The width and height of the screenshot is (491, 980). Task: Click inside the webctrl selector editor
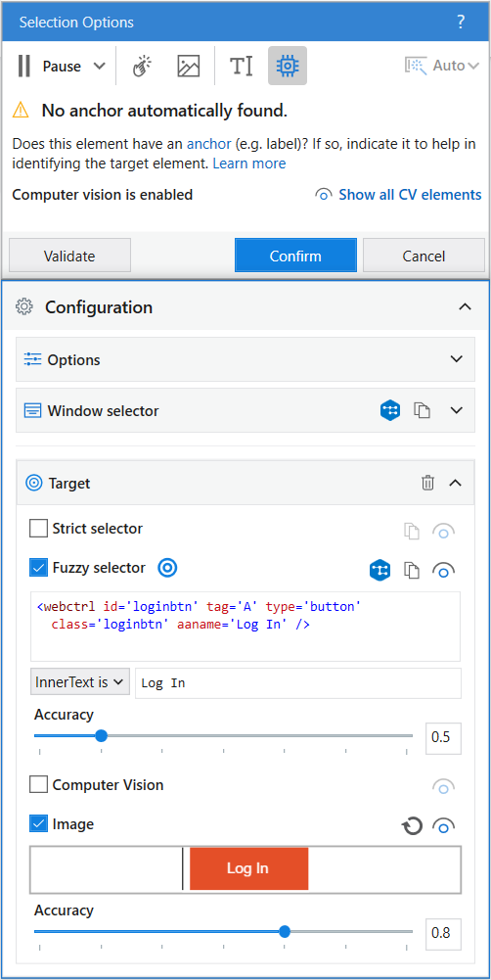click(x=245, y=627)
